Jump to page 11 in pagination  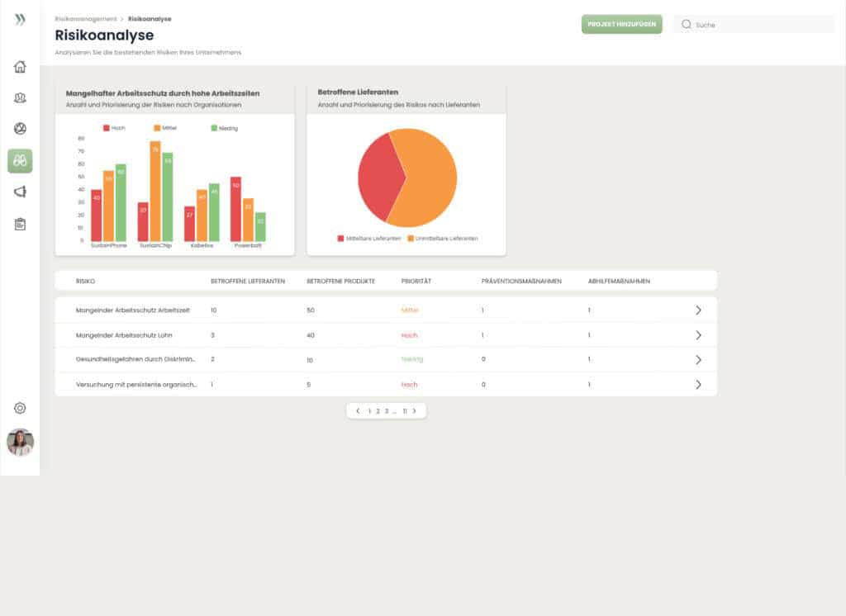[405, 411]
